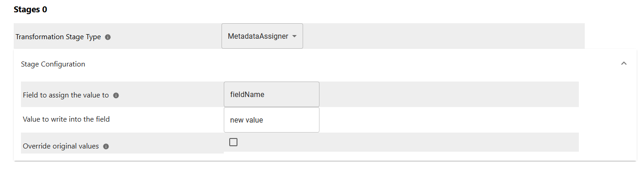Focus the new value input box
The width and height of the screenshot is (644, 169).
click(x=272, y=120)
